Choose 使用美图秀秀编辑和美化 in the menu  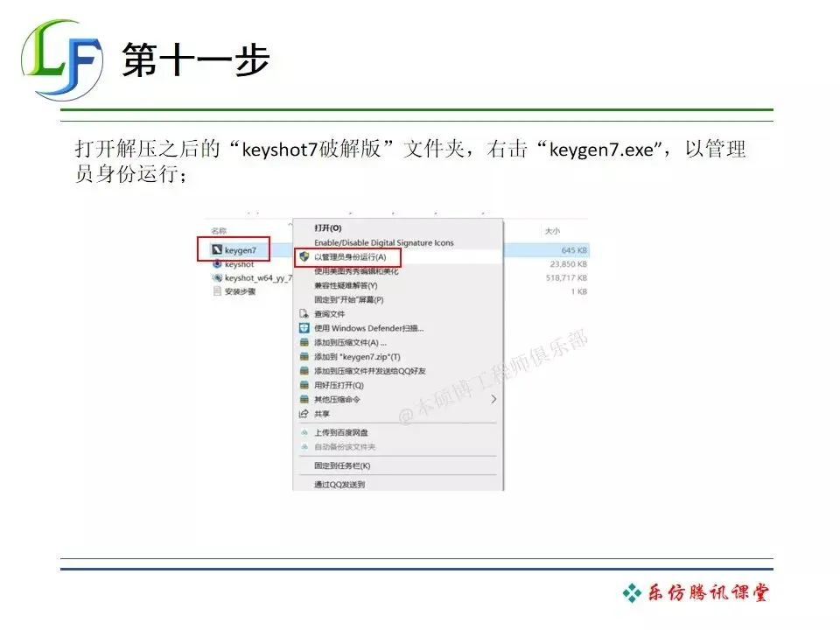[356, 271]
